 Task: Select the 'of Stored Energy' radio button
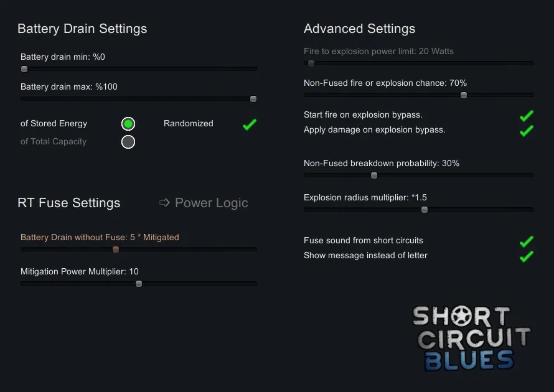(128, 124)
